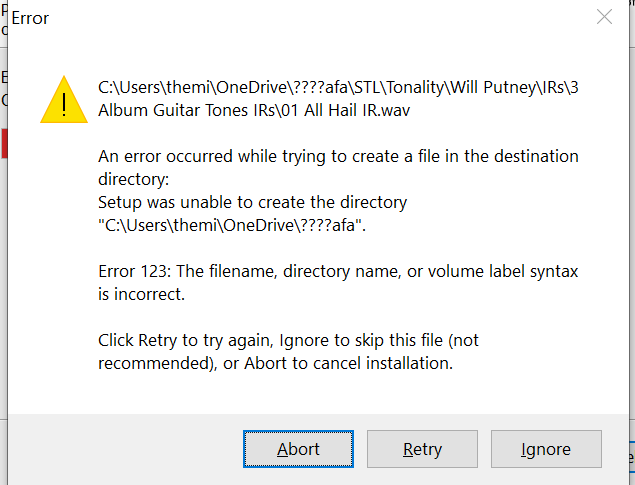The height and width of the screenshot is (485, 635).
Task: Click empty footer area left of Abort
Action: coord(120,449)
